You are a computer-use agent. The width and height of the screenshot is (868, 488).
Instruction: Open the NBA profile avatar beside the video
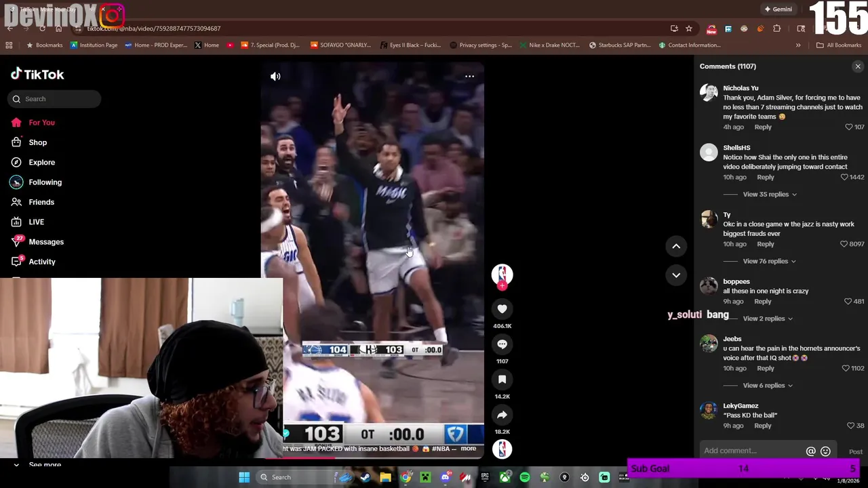(502, 274)
